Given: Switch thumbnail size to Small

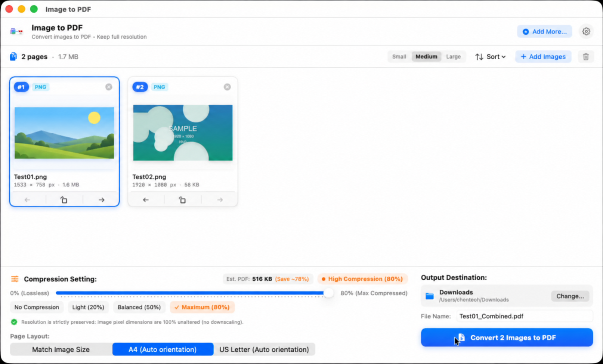Looking at the screenshot, I should pyautogui.click(x=399, y=57).
